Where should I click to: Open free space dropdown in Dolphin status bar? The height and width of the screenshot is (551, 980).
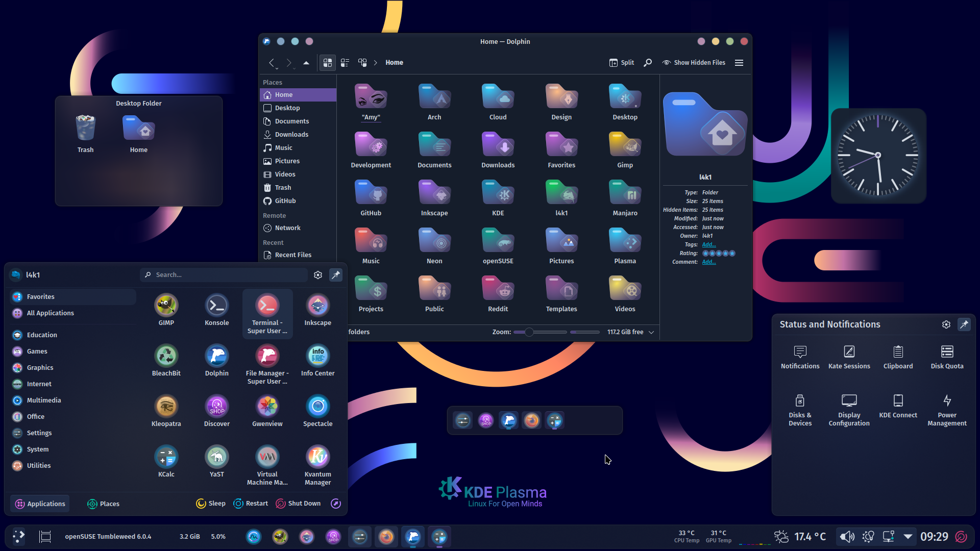click(651, 332)
